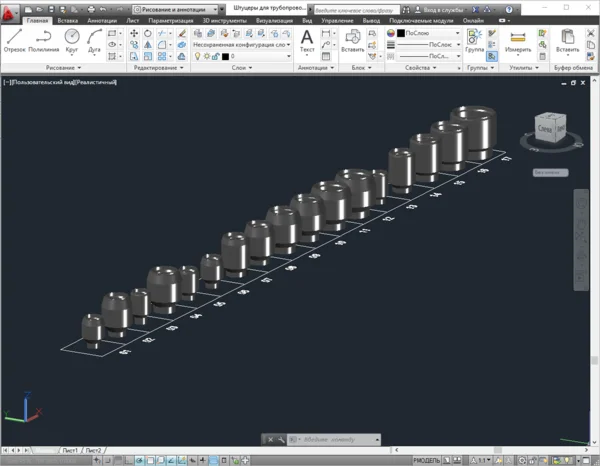Screen dimensions: 600x466
Task: Select the Полилиния polyline tool
Action: [44, 41]
